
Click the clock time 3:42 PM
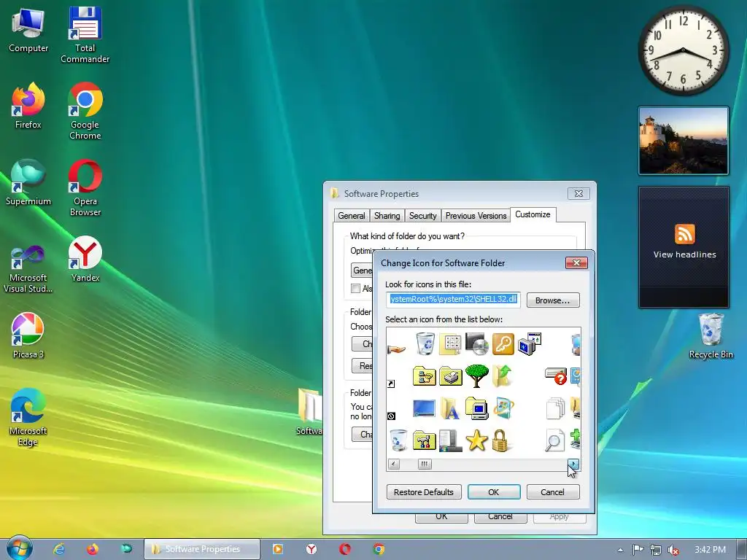coord(710,550)
